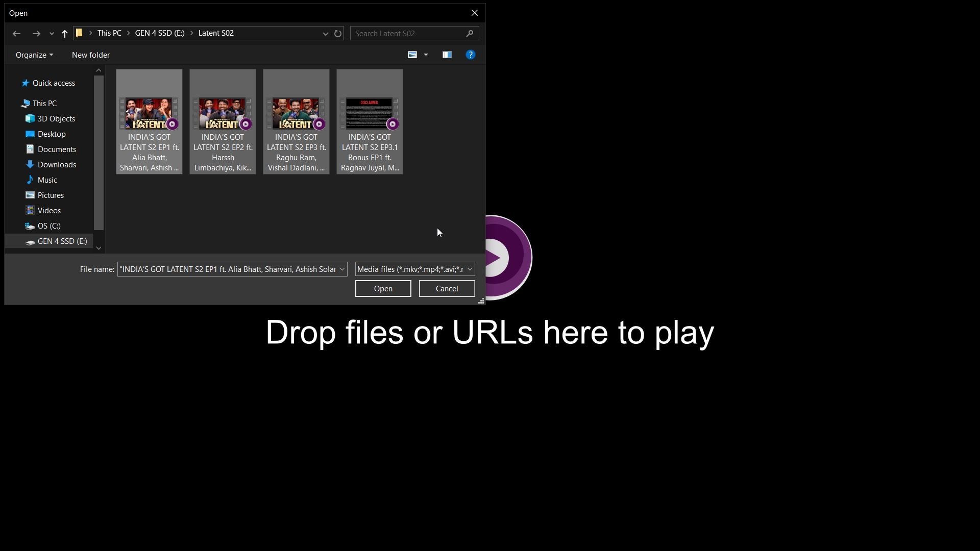Screen dimensions: 980x551
Task: Click the Forward navigation arrow
Action: [36, 34]
